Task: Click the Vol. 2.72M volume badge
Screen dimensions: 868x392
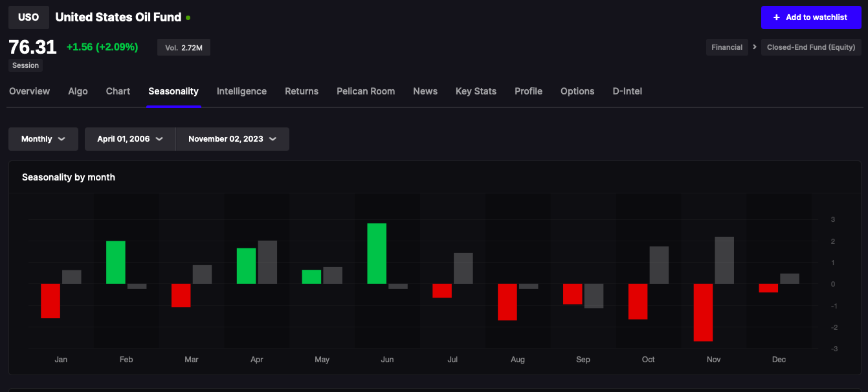Action: pos(184,47)
